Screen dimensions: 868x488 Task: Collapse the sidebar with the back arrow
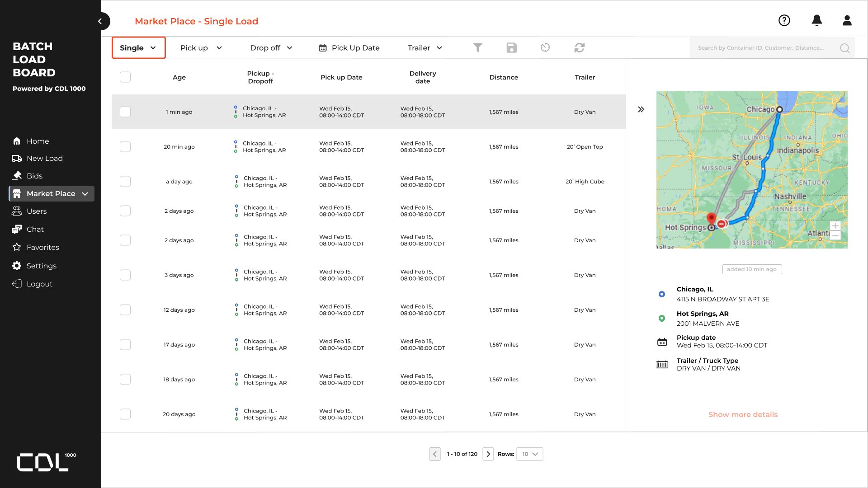click(x=100, y=21)
